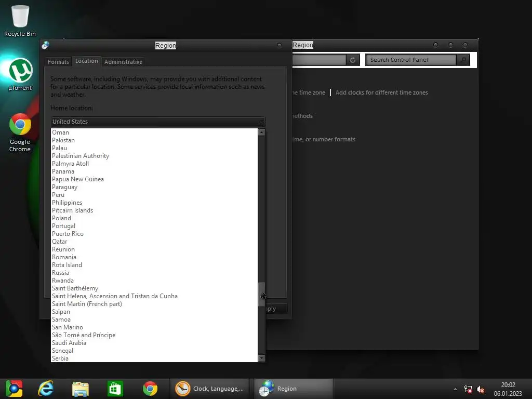Launch Chrome from the taskbar
The height and width of the screenshot is (399, 532).
pyautogui.click(x=150, y=389)
